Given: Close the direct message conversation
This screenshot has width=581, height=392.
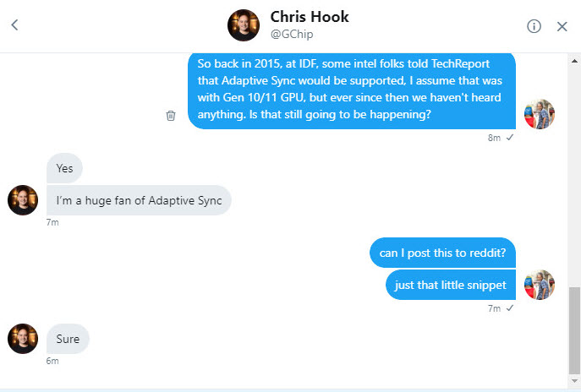Looking at the screenshot, I should (562, 26).
